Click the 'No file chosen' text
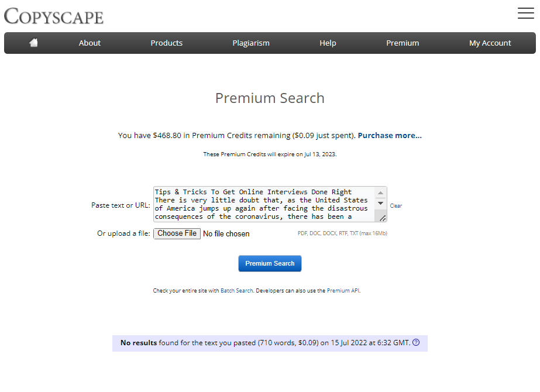This screenshot has height=392, width=540. (226, 234)
